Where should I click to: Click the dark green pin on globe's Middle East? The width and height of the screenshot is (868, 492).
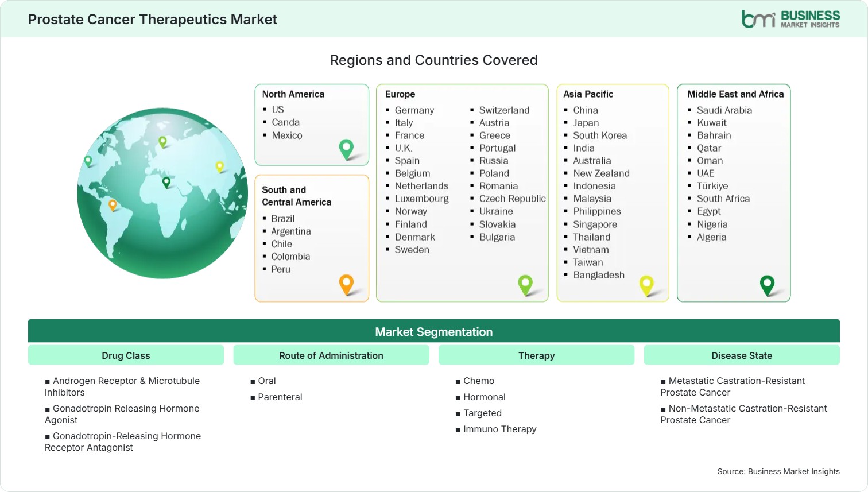(166, 183)
